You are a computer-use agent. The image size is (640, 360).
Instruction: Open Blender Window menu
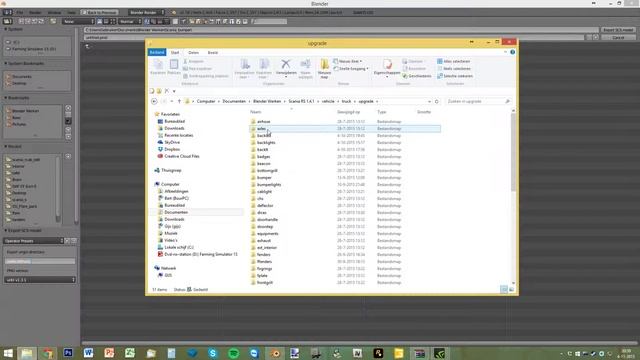54,13
